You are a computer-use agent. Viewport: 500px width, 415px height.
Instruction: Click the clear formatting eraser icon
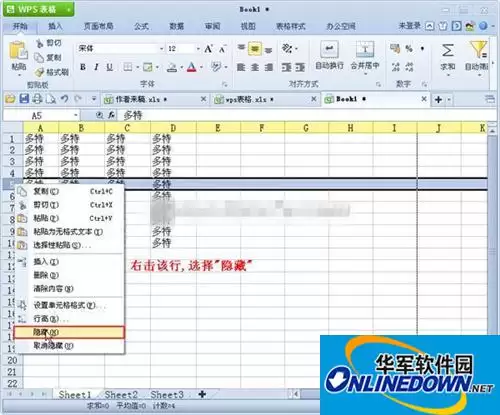tap(215, 67)
